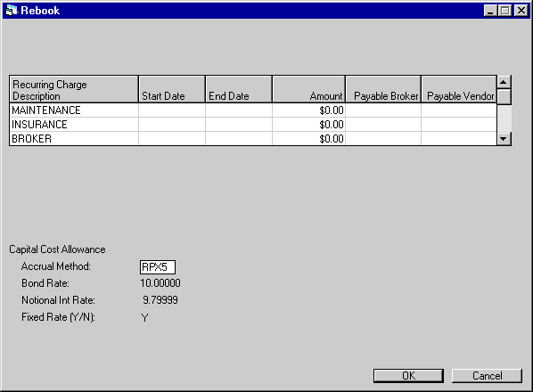Select the INSURANCE charge row
Viewport: 533px width, 392px height.
253,125
